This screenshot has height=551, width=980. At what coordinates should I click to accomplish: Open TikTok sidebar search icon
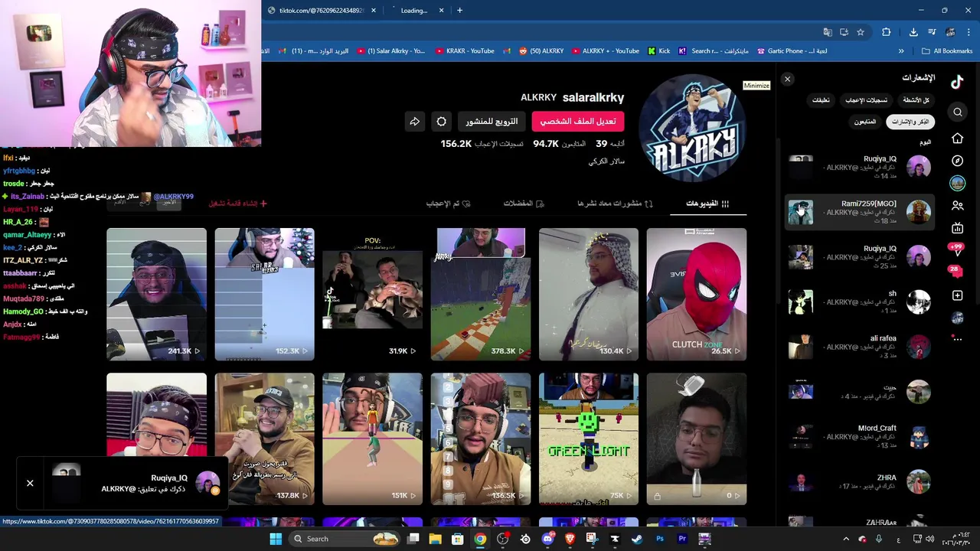point(958,112)
